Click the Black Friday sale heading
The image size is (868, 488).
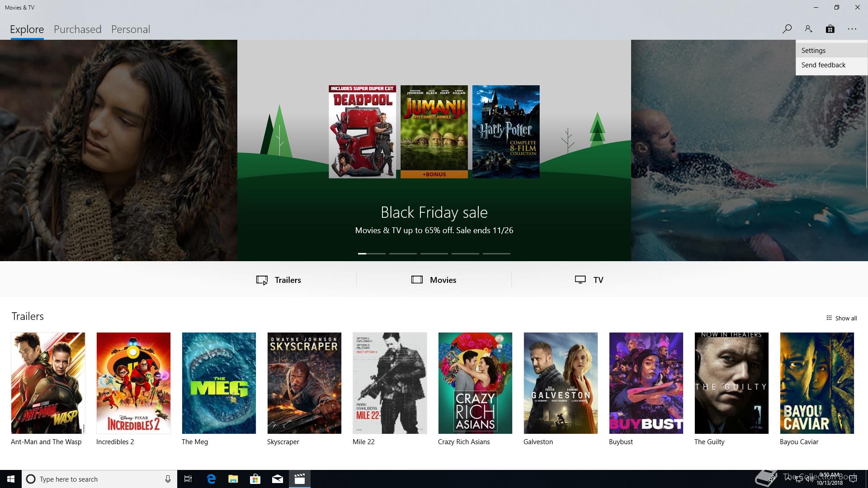(x=434, y=212)
